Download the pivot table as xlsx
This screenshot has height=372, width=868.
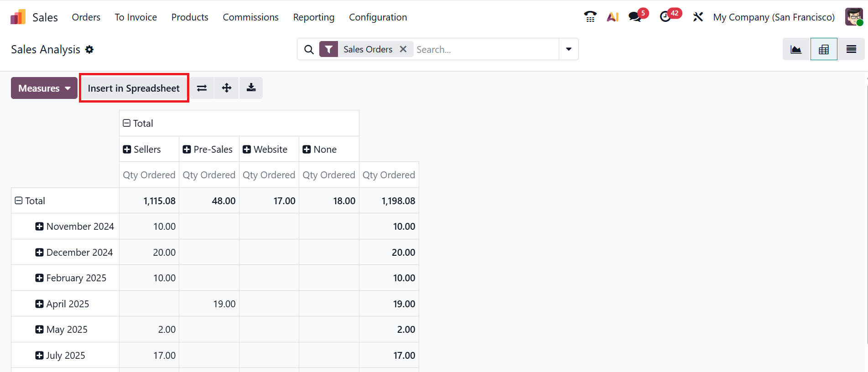point(251,88)
